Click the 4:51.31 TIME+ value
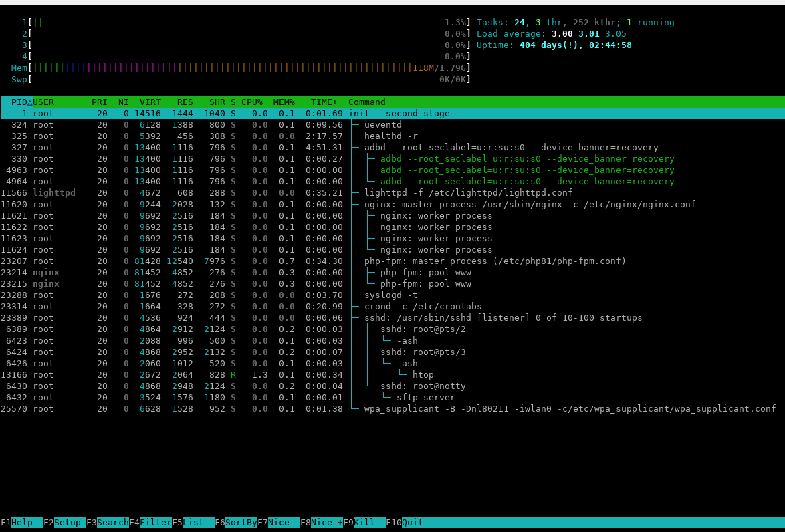The image size is (785, 532). 324,148
